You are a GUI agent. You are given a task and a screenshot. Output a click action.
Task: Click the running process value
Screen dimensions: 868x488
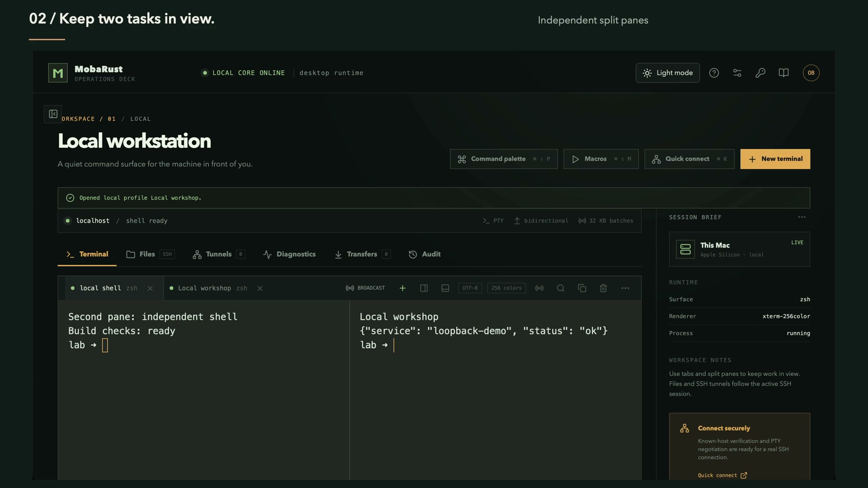pos(798,333)
